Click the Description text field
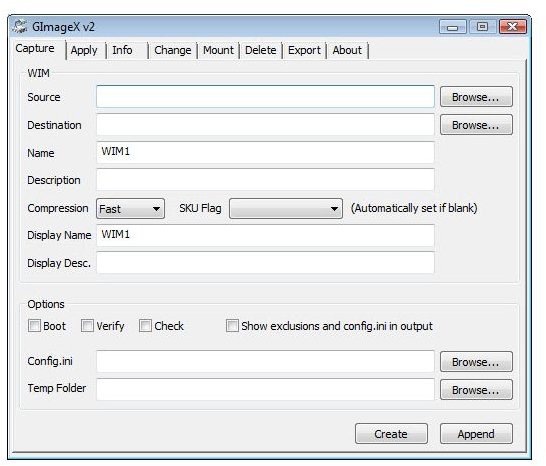The width and height of the screenshot is (546, 466). [x=265, y=180]
